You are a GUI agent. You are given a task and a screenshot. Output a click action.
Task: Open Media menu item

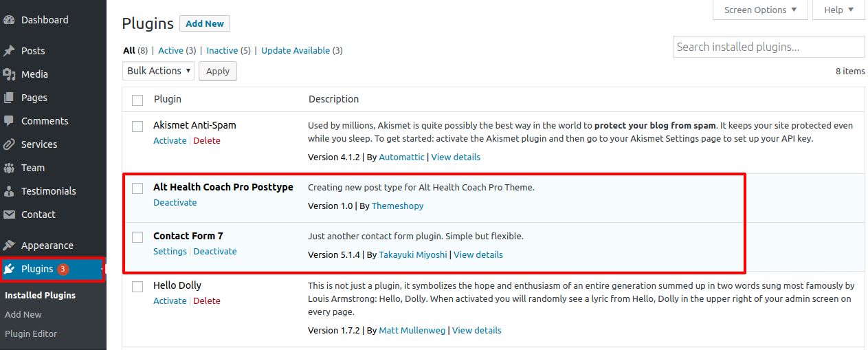tap(34, 74)
